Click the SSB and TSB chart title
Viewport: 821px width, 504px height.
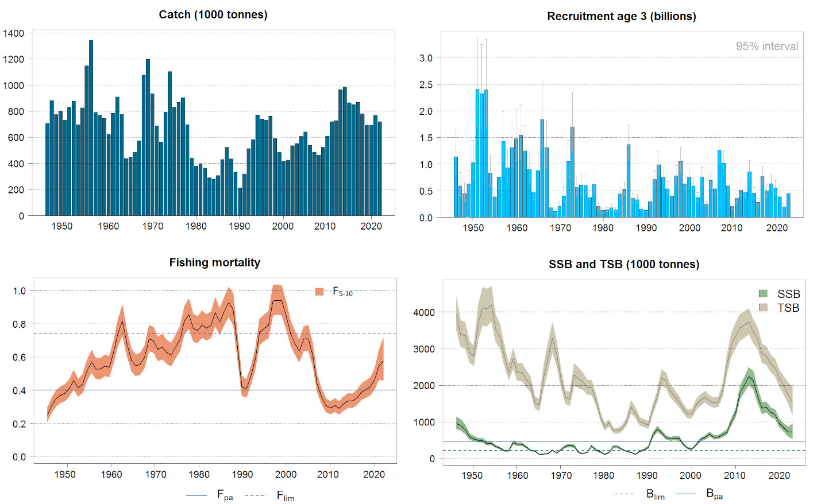[624, 265]
